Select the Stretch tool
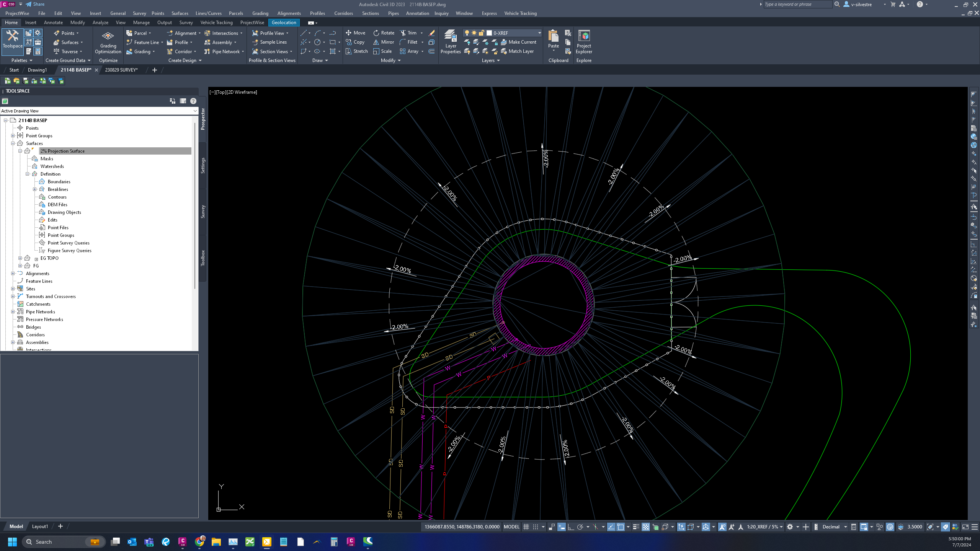Viewport: 980px width, 551px height. pyautogui.click(x=356, y=51)
